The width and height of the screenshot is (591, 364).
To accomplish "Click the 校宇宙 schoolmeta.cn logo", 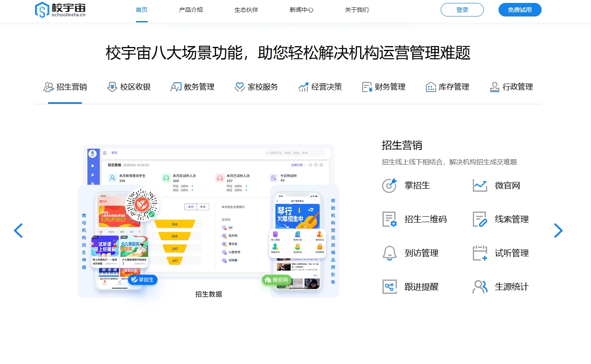I will pos(60,9).
